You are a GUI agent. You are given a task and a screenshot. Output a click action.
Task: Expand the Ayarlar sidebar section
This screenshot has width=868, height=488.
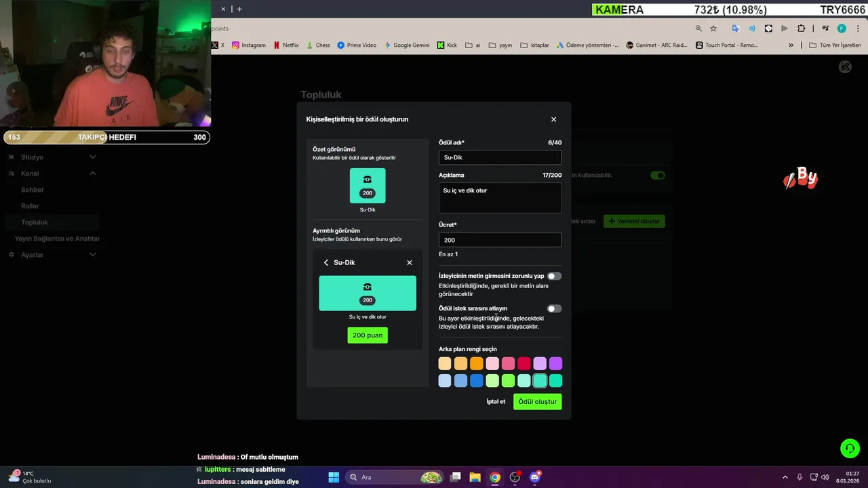click(93, 255)
